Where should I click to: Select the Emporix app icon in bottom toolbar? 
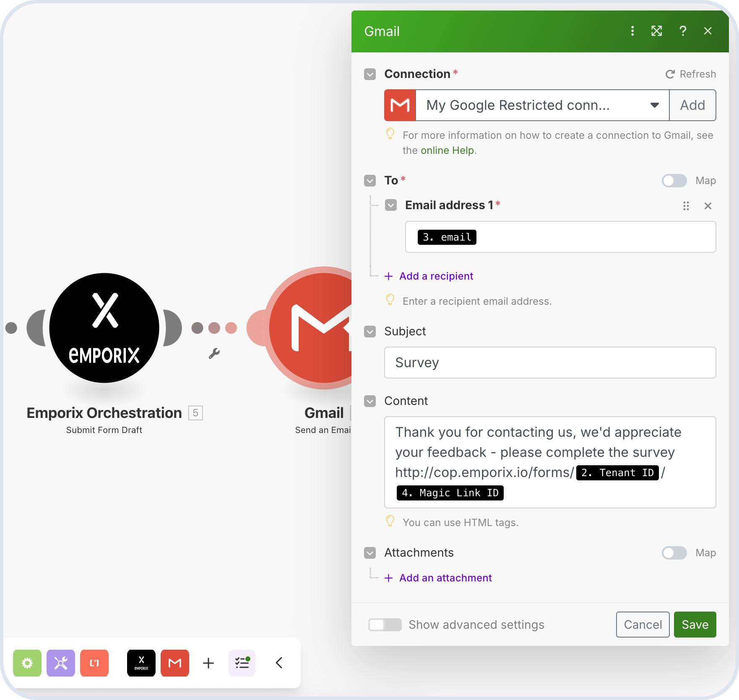[141, 663]
